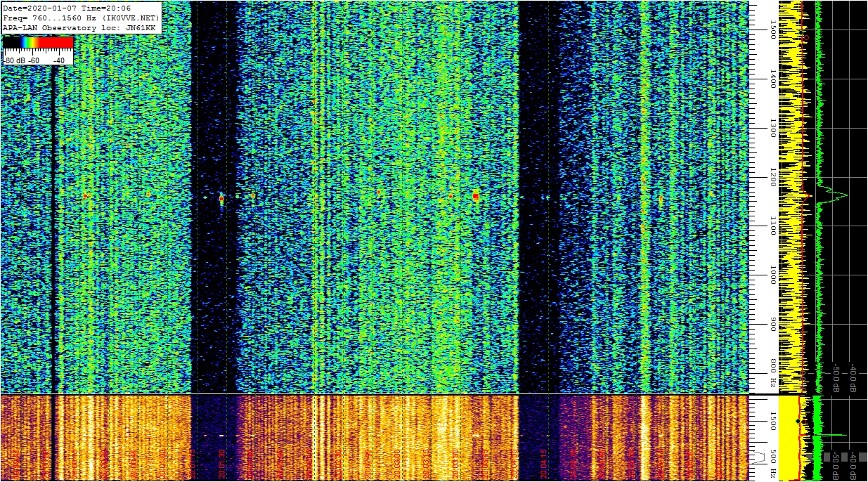Click the 1300 frequency axis label

(772, 128)
